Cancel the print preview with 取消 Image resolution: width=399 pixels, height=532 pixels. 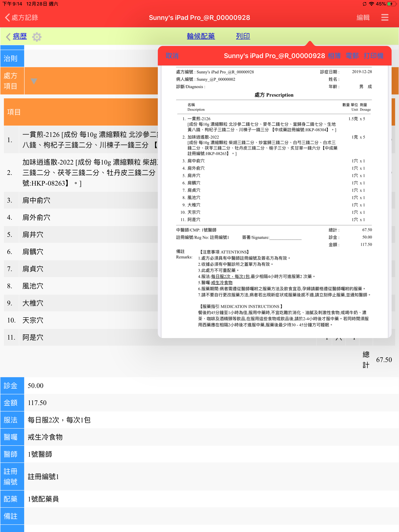[172, 56]
